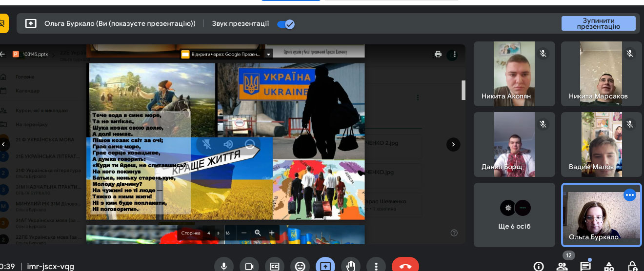Print the presentation using printer icon

(x=438, y=54)
